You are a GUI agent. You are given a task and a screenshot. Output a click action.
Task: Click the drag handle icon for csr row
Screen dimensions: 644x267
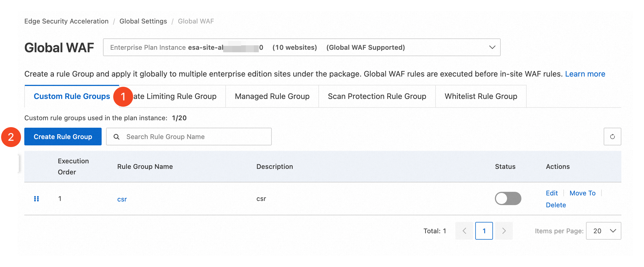36,199
